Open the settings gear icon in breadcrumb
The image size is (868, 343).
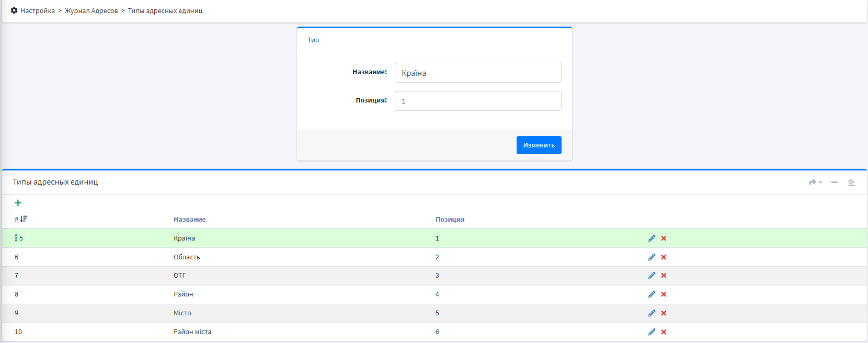(14, 10)
